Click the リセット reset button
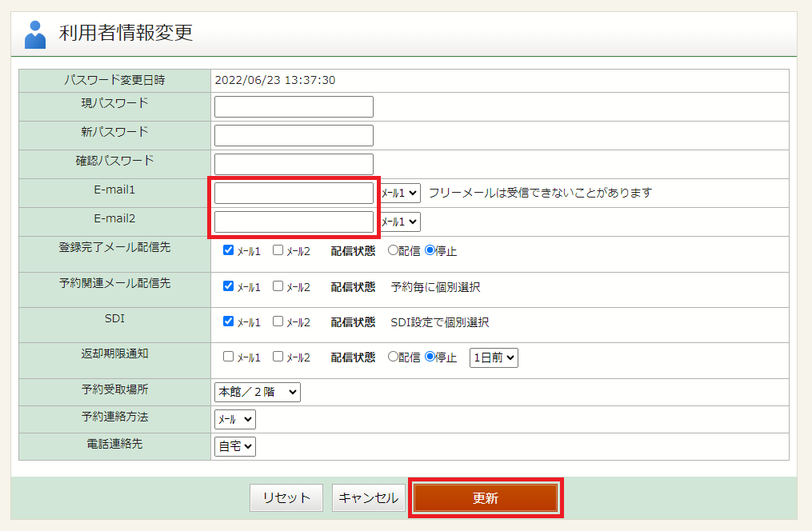 click(286, 497)
